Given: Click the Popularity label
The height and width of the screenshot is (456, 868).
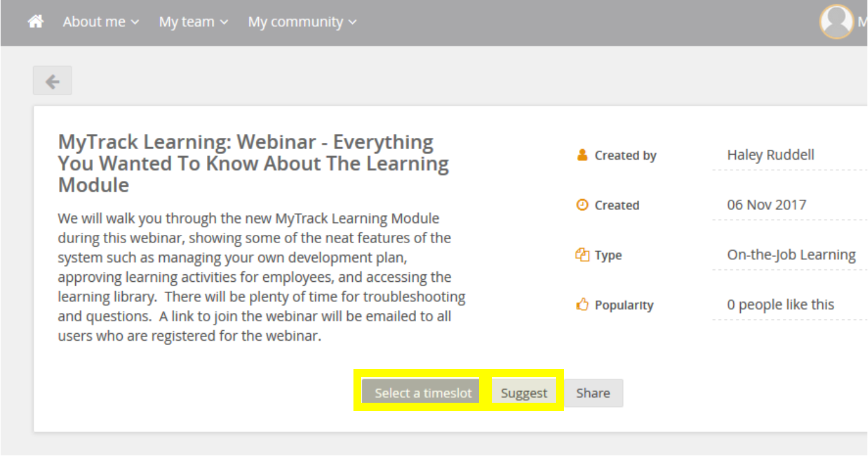Looking at the screenshot, I should coord(624,306).
